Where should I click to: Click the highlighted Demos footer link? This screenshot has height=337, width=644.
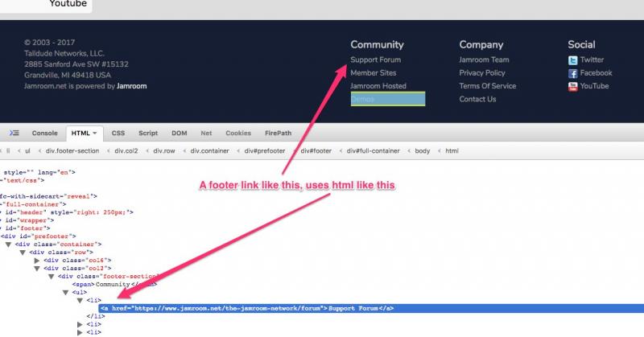388,99
